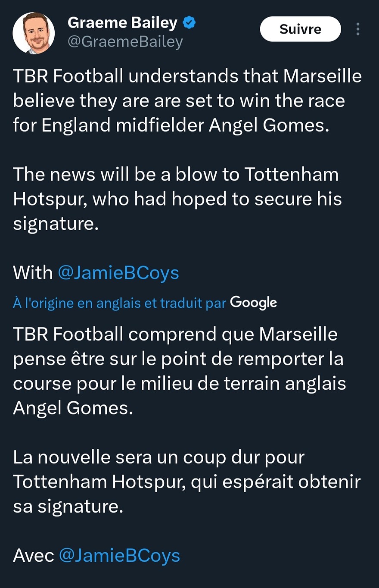379x588 pixels.
Task: Open Graeme Bailey's profile picture
Action: pos(34,33)
